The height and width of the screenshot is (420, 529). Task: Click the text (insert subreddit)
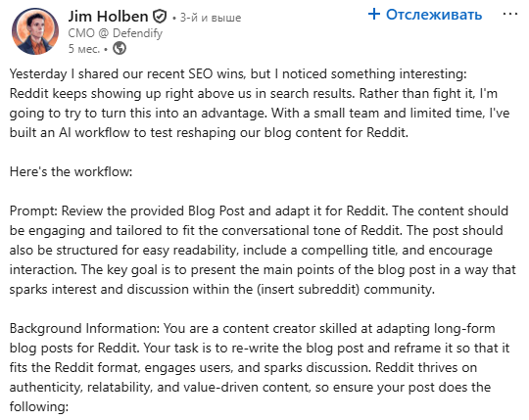pos(308,289)
